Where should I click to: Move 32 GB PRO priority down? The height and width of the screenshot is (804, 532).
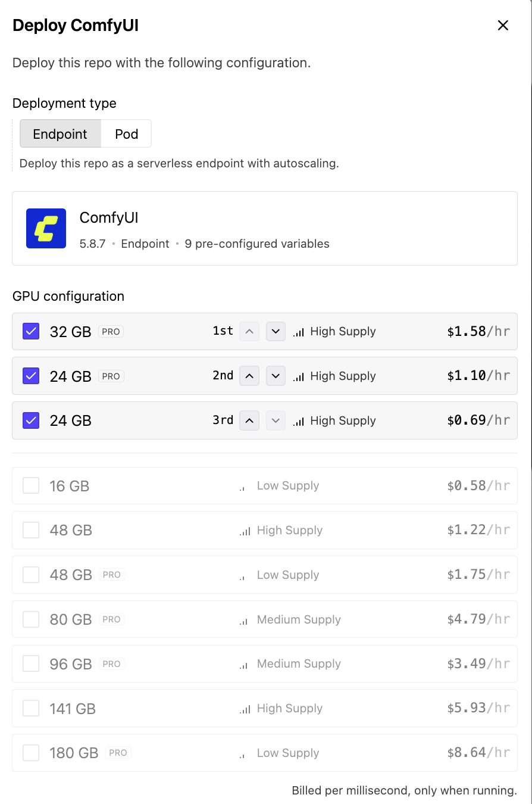point(276,331)
